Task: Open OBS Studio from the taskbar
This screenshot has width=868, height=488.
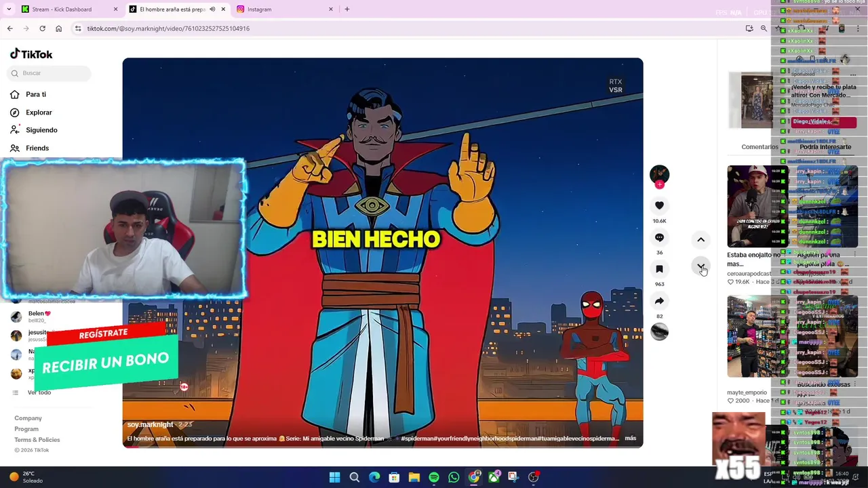Action: click(534, 477)
